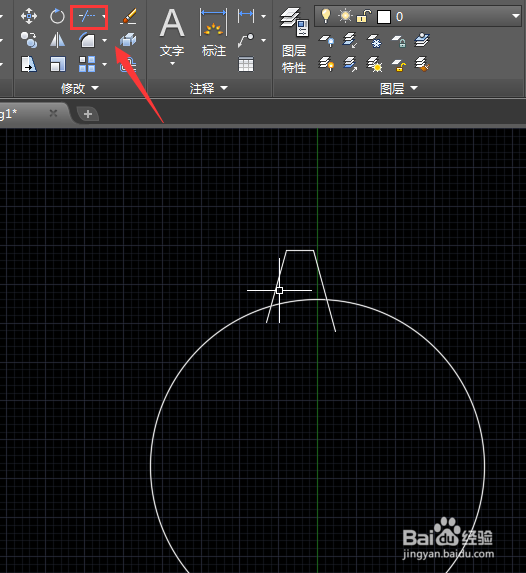This screenshot has width=526, height=573.
Task: Click the Erase tool icon
Action: [128, 16]
